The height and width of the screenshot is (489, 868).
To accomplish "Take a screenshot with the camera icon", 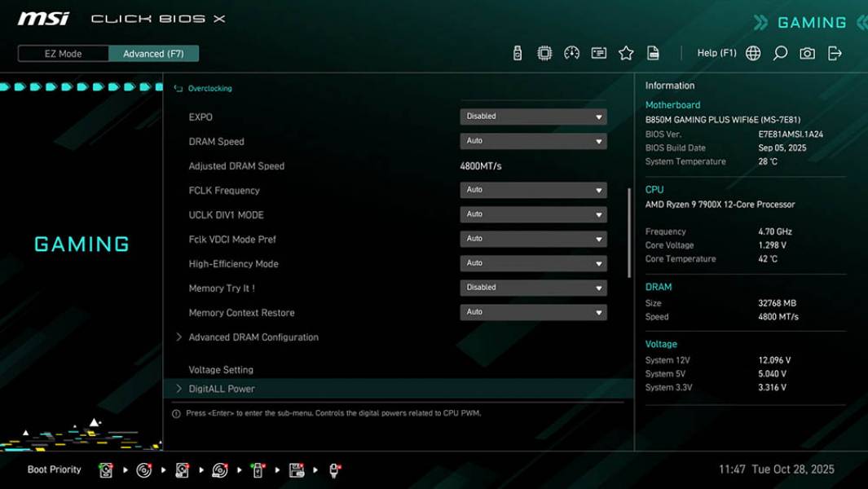I will [805, 52].
